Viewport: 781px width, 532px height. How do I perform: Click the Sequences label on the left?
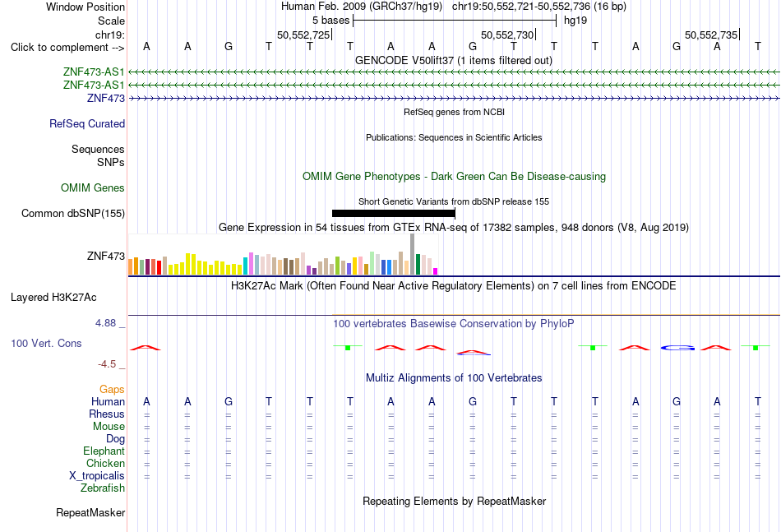tap(98, 149)
